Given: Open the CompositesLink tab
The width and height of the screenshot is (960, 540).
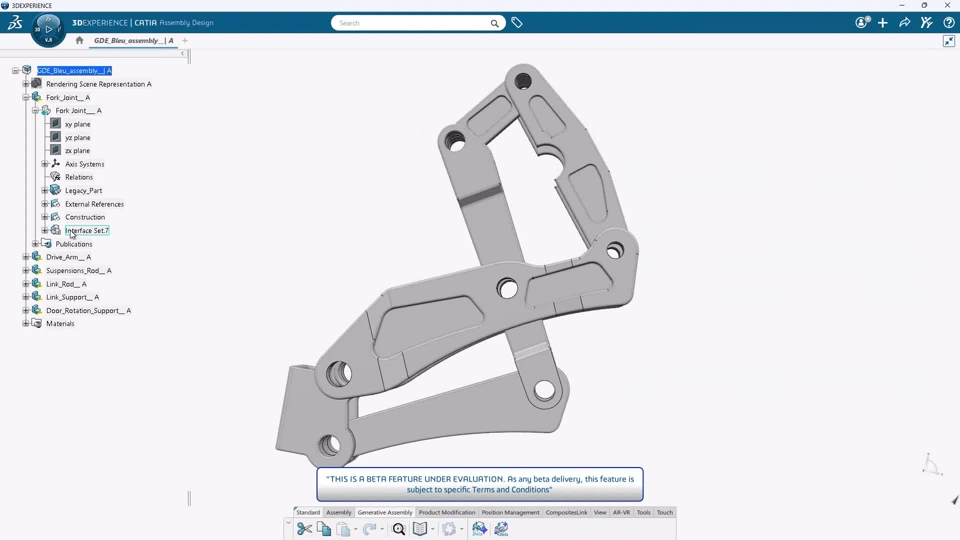Looking at the screenshot, I should [566, 512].
